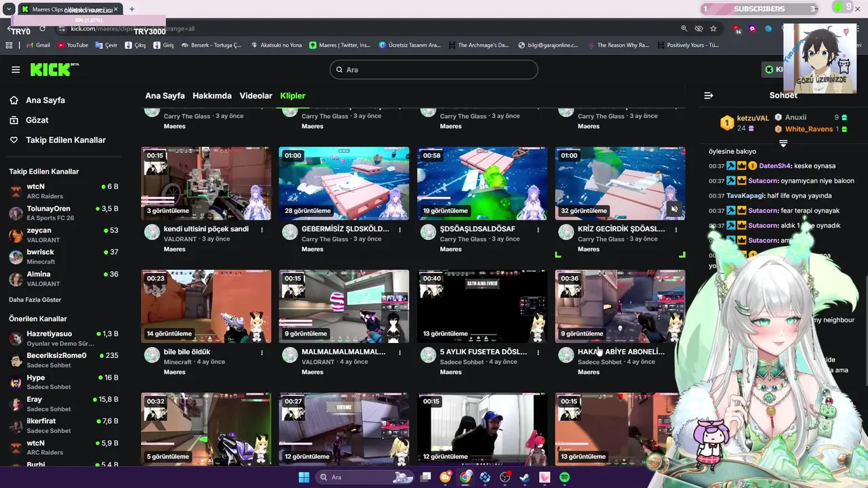Open the Minecraft category link under 'bile bile öldük'
Image resolution: width=868 pixels, height=488 pixels.
click(178, 362)
